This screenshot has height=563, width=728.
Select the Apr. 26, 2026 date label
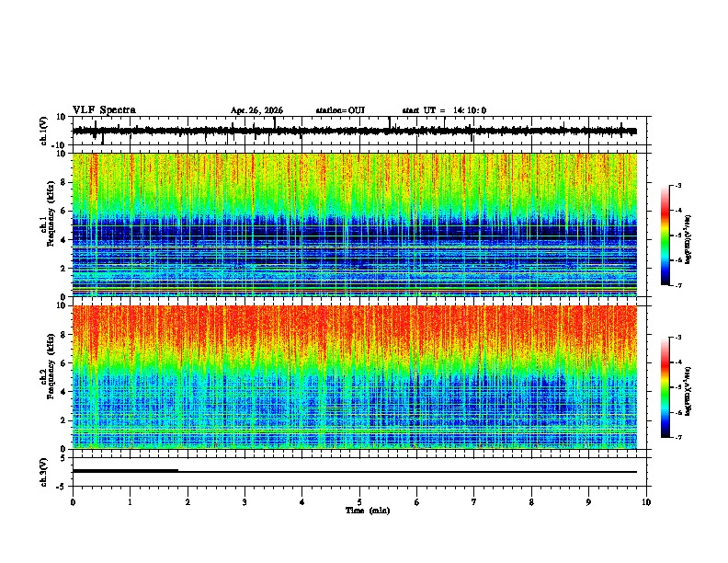coord(256,110)
